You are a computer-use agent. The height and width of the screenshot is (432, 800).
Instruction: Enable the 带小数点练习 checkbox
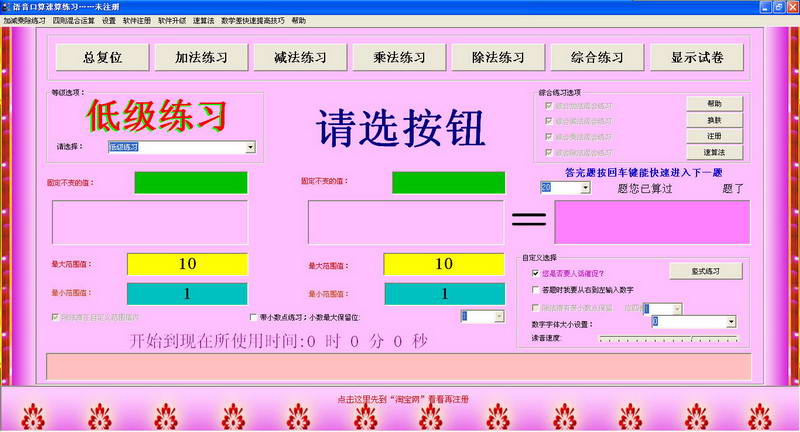253,317
